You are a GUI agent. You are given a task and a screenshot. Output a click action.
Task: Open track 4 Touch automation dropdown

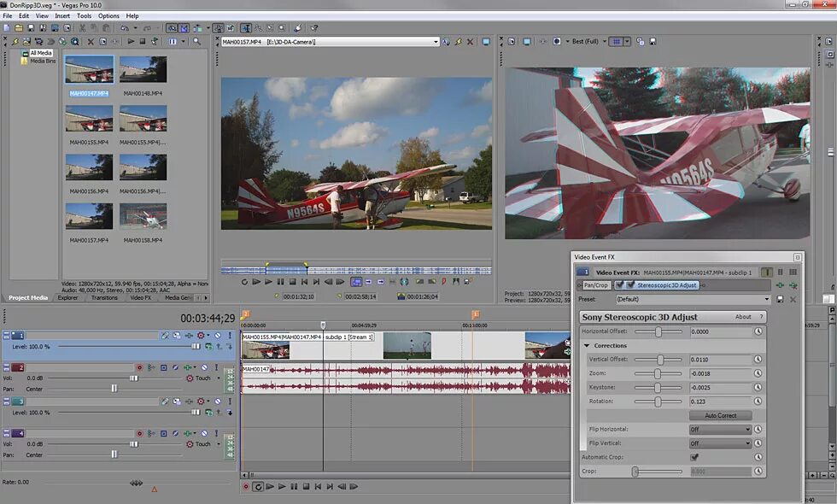[219, 444]
